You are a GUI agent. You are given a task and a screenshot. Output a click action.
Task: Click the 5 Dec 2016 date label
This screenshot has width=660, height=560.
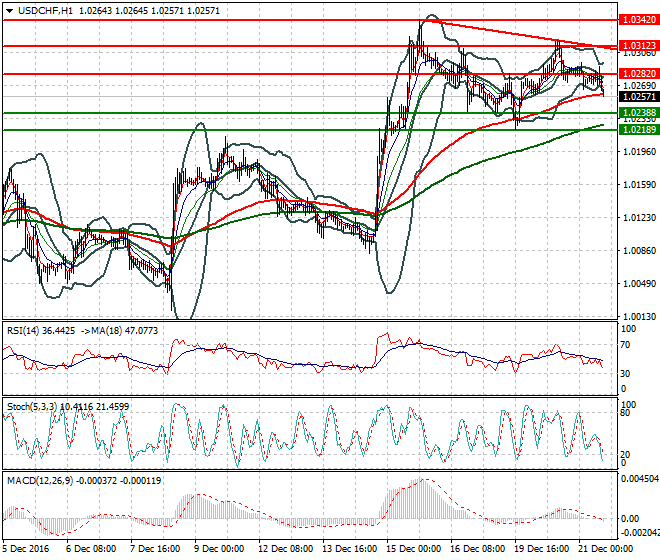point(26,549)
